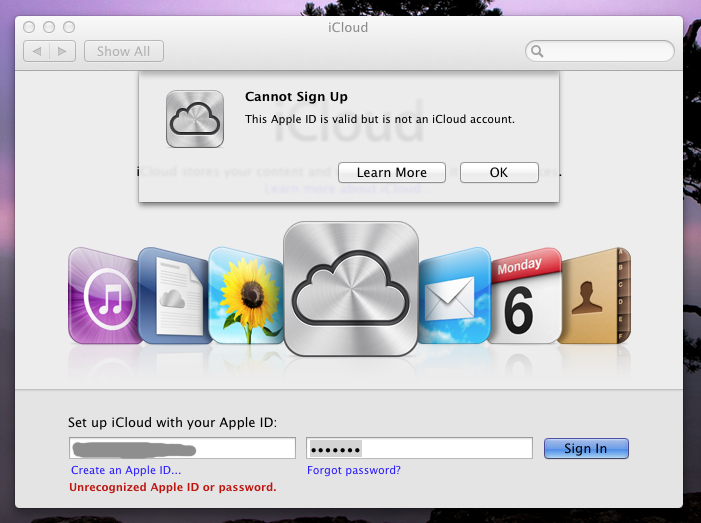
Task: Open the Forgot password? link
Action: tap(354, 470)
